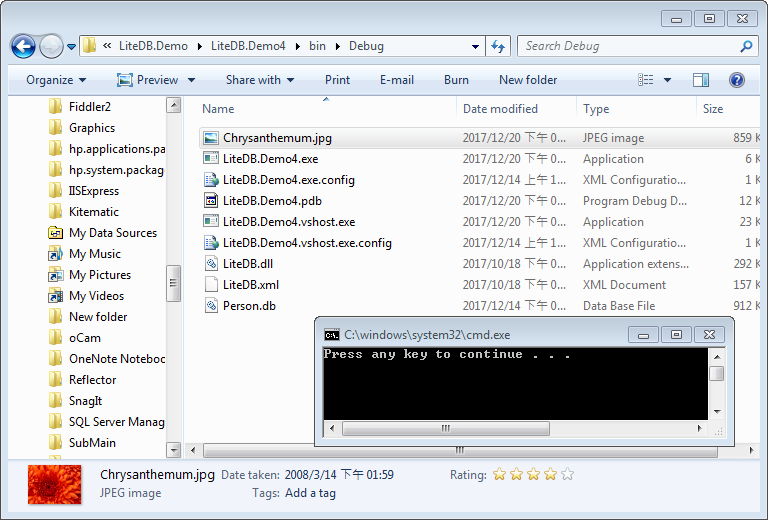This screenshot has height=520, width=768.
Task: Open Help with the question icon
Action: (736, 80)
